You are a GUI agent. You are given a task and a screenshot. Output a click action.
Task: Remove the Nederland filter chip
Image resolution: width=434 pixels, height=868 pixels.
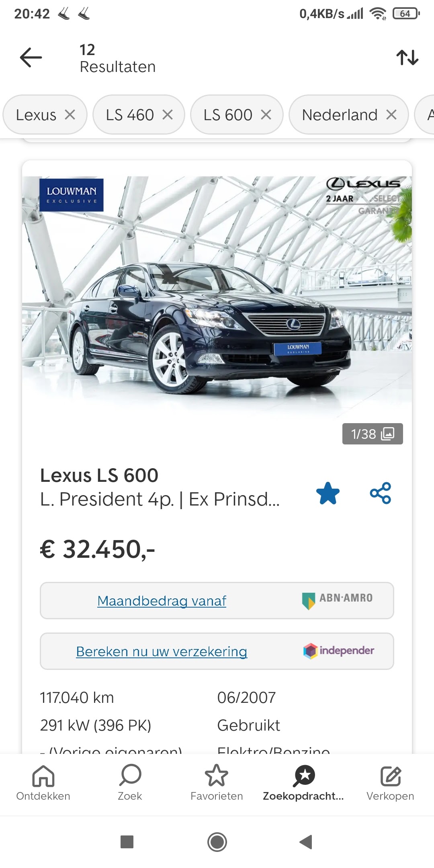click(x=391, y=115)
